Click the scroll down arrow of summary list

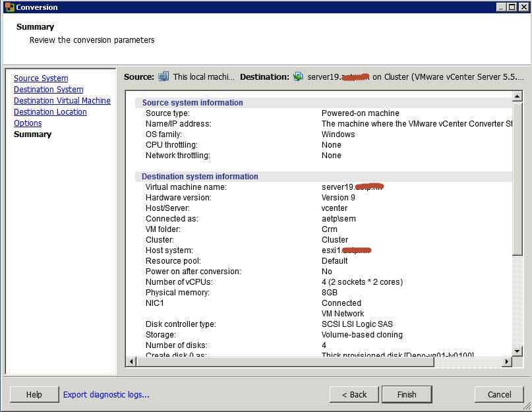[x=517, y=351]
